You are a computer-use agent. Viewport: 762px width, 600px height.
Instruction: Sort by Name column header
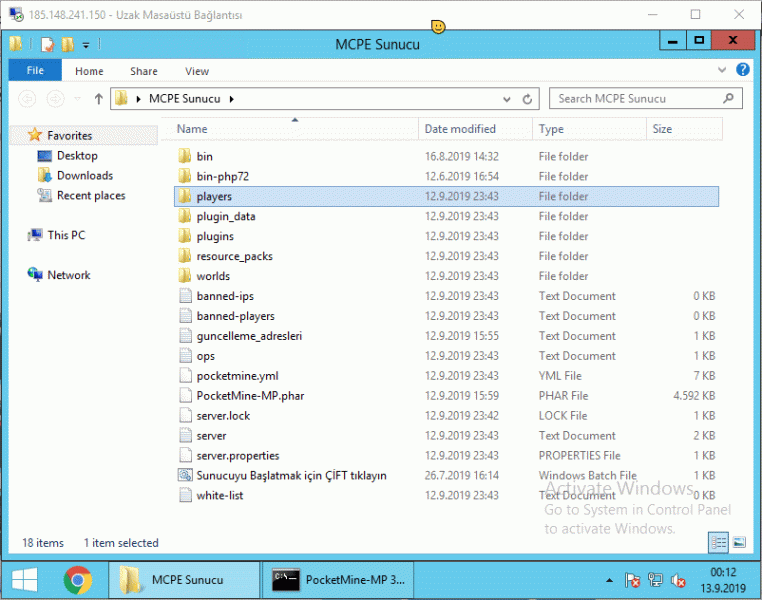pos(290,129)
